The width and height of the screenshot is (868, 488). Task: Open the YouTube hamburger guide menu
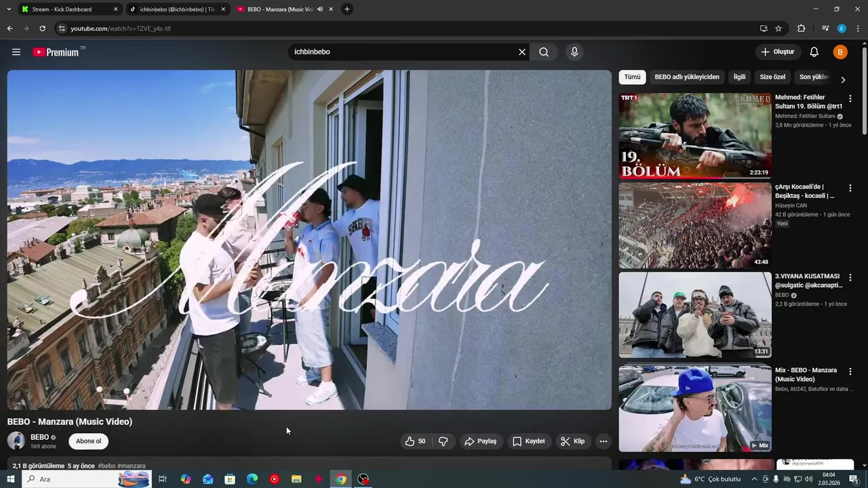16,52
